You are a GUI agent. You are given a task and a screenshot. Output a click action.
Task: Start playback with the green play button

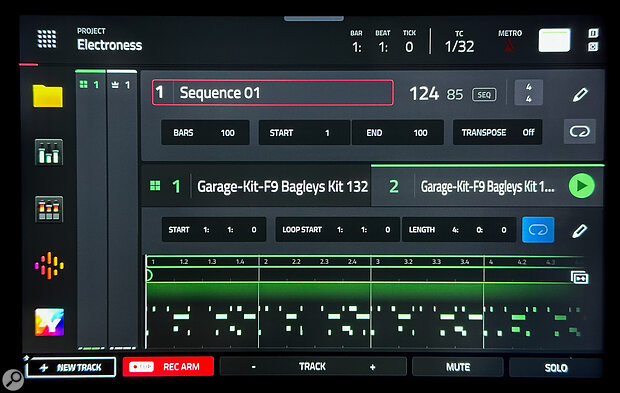coord(581,186)
